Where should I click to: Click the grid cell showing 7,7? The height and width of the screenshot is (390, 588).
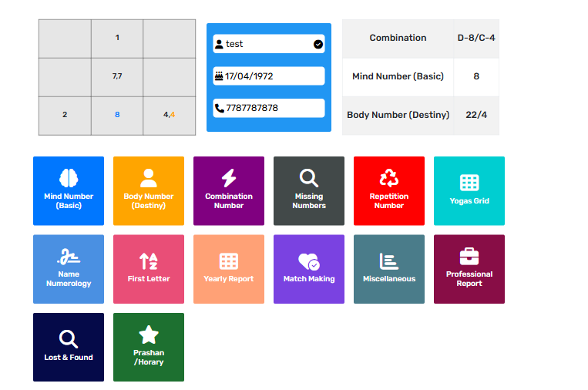(117, 76)
